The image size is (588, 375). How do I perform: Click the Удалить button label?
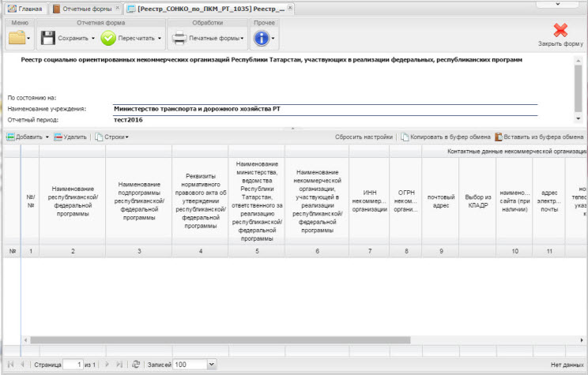(75, 137)
